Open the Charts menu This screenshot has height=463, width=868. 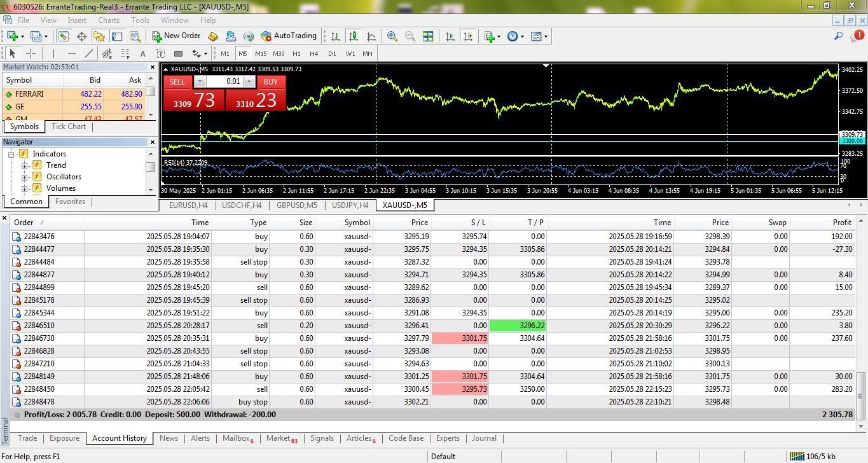pyautogui.click(x=109, y=20)
